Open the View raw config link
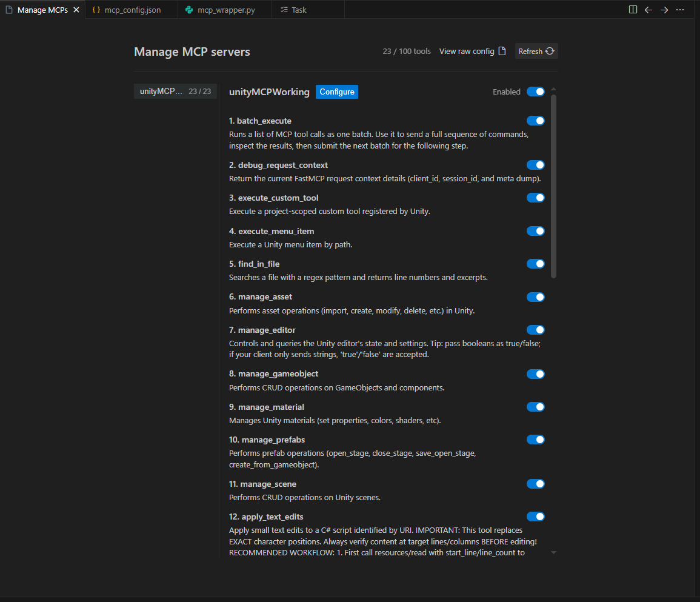700x602 pixels. (x=472, y=52)
